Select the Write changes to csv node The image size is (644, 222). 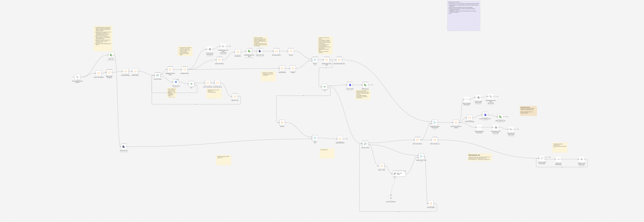pos(500,117)
